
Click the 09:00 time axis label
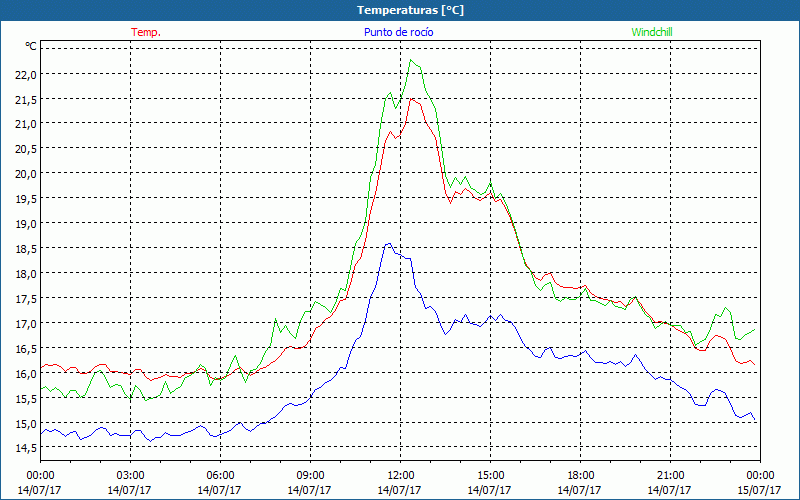(310, 476)
